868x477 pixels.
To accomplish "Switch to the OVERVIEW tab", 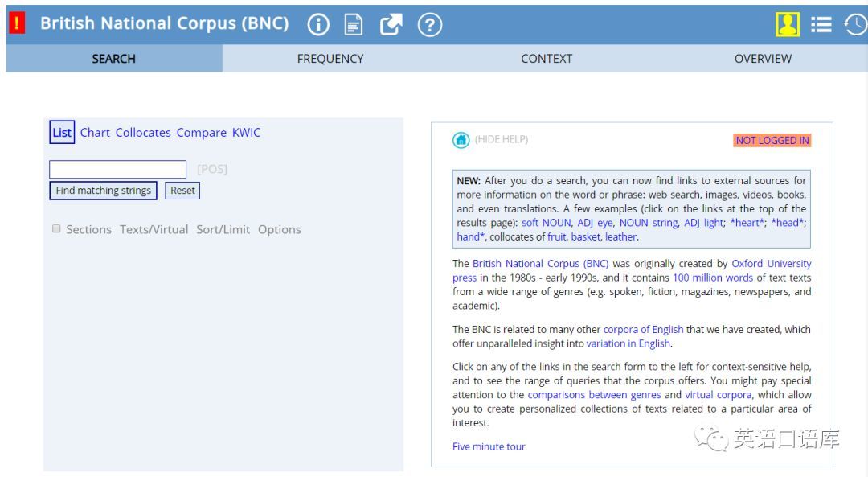I will 763,59.
